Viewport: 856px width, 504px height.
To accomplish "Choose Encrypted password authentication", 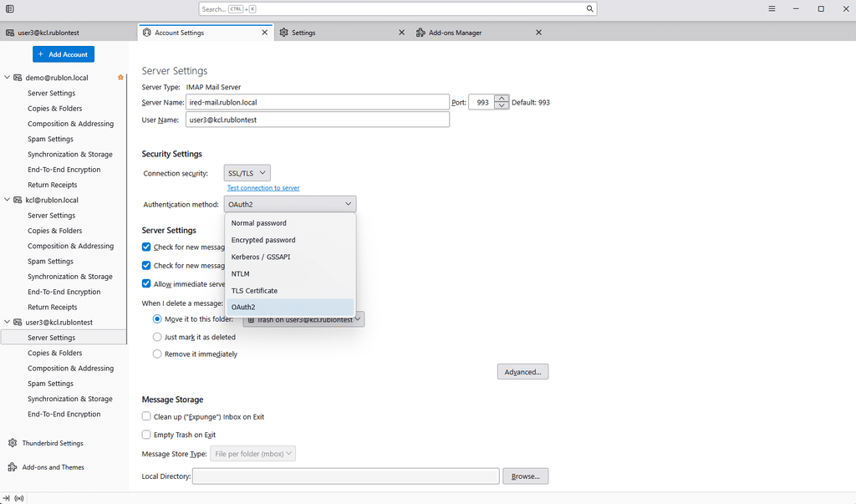I will 290,240.
